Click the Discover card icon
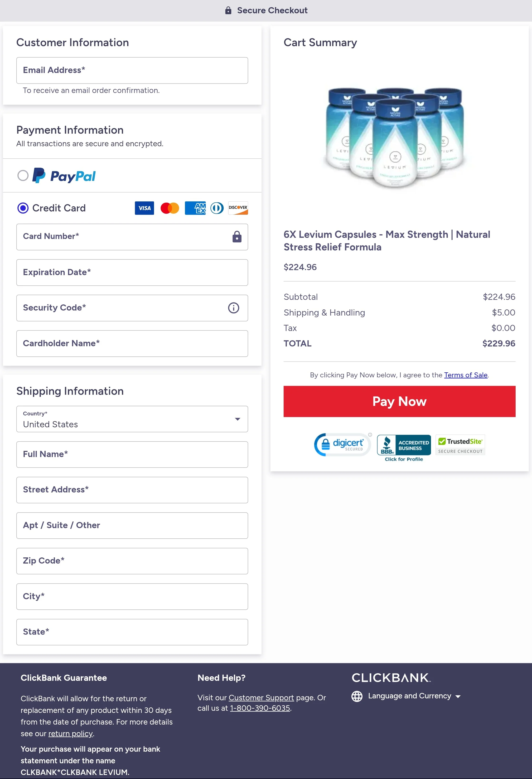This screenshot has height=779, width=532. [x=238, y=208]
